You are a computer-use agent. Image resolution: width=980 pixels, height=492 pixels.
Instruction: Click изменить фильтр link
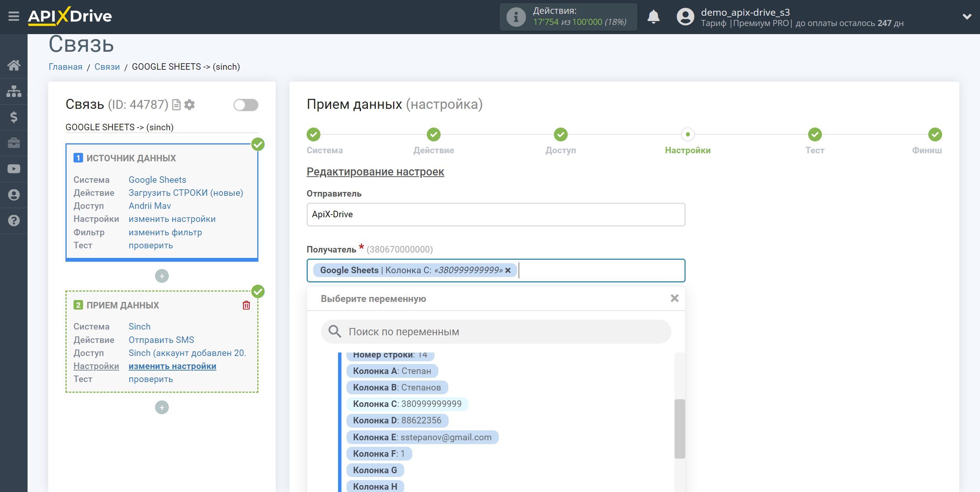pyautogui.click(x=165, y=232)
